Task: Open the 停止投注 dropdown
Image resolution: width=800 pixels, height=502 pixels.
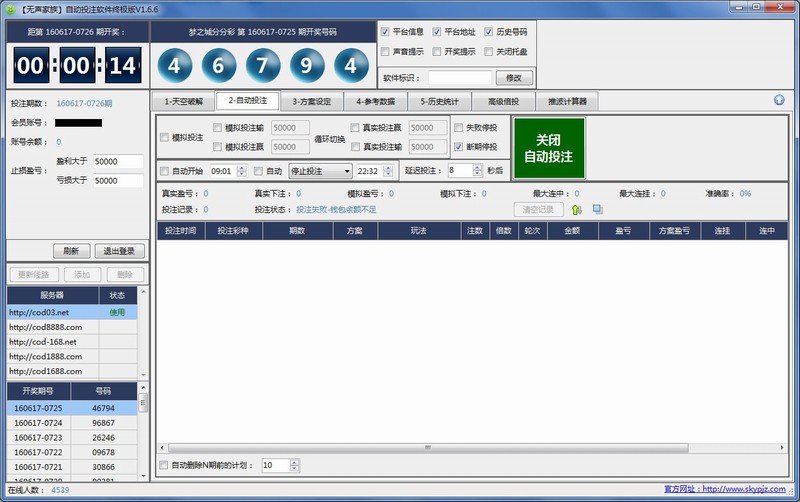Action: pyautogui.click(x=320, y=171)
